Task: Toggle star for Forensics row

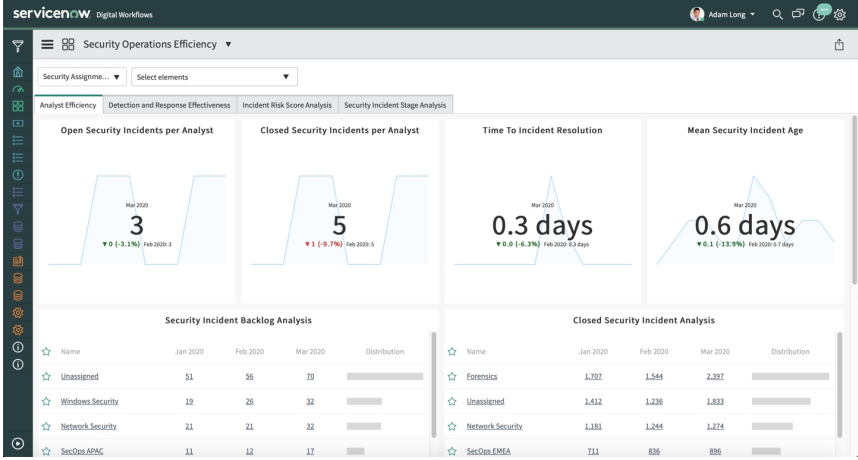Action: coord(454,376)
